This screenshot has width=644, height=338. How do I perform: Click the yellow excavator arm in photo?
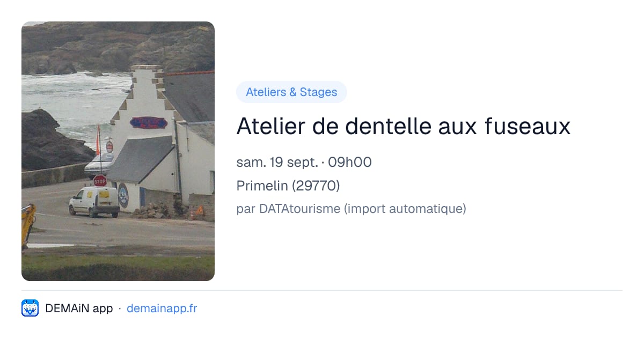click(x=28, y=225)
